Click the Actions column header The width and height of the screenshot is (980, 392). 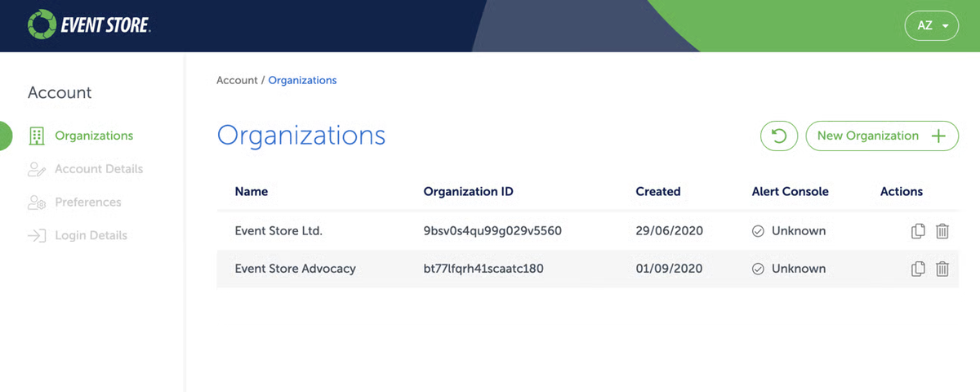[x=902, y=191]
